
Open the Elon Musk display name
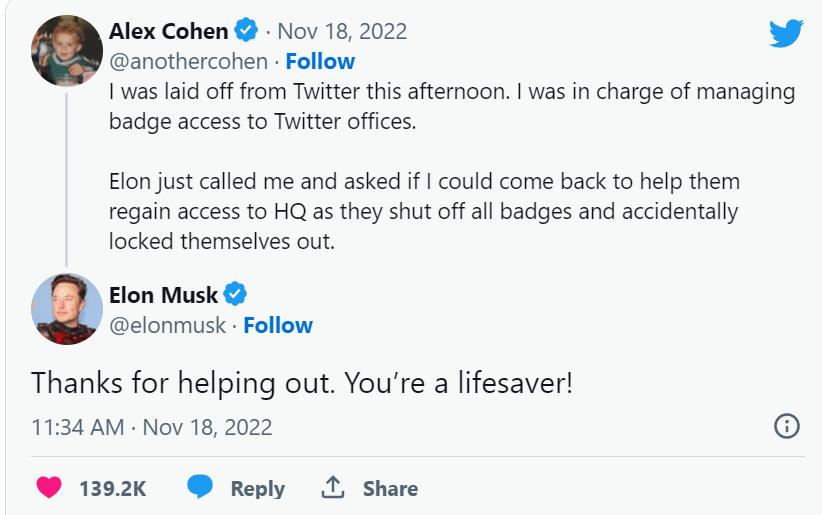click(163, 295)
